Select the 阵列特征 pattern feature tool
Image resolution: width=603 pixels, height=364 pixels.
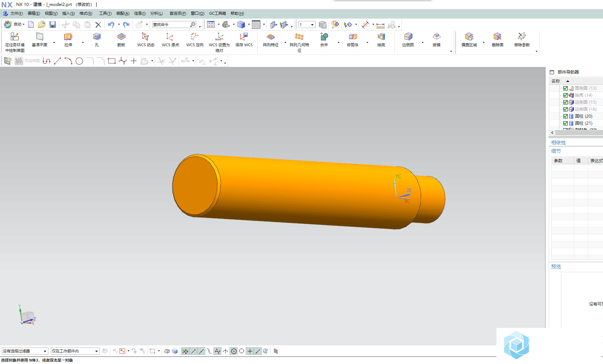click(x=271, y=40)
